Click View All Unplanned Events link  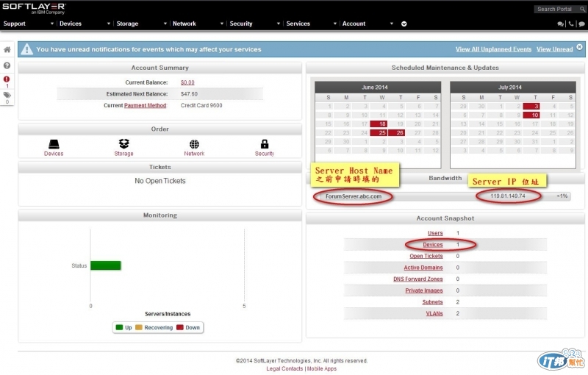click(x=493, y=49)
